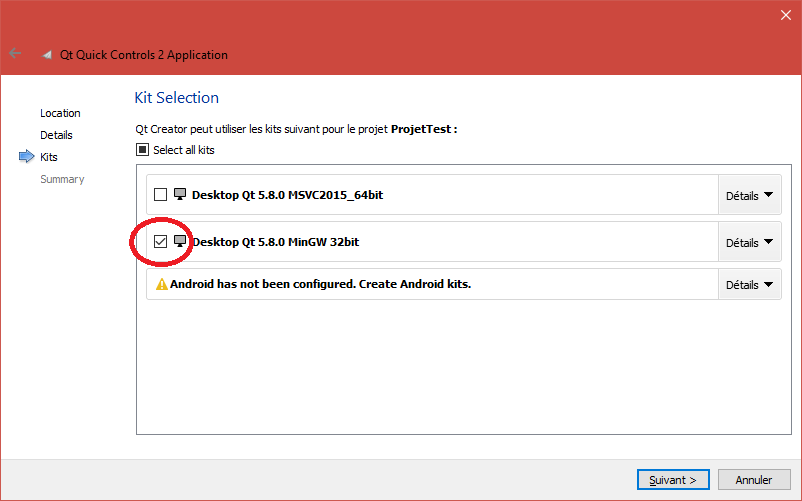Click the monitor icon of the MinGW 32bit kit
The image size is (802, 501).
pyautogui.click(x=180, y=241)
